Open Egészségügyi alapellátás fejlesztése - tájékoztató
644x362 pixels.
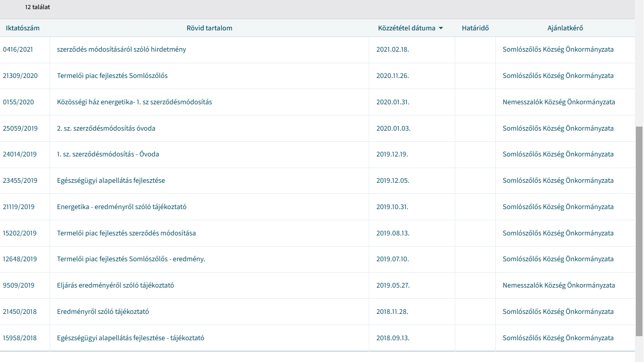coord(131,338)
